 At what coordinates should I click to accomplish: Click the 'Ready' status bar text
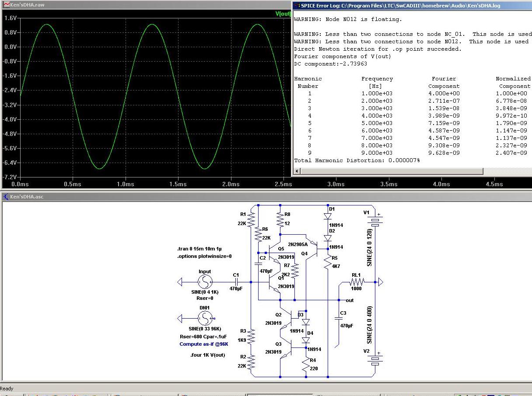coord(7,388)
